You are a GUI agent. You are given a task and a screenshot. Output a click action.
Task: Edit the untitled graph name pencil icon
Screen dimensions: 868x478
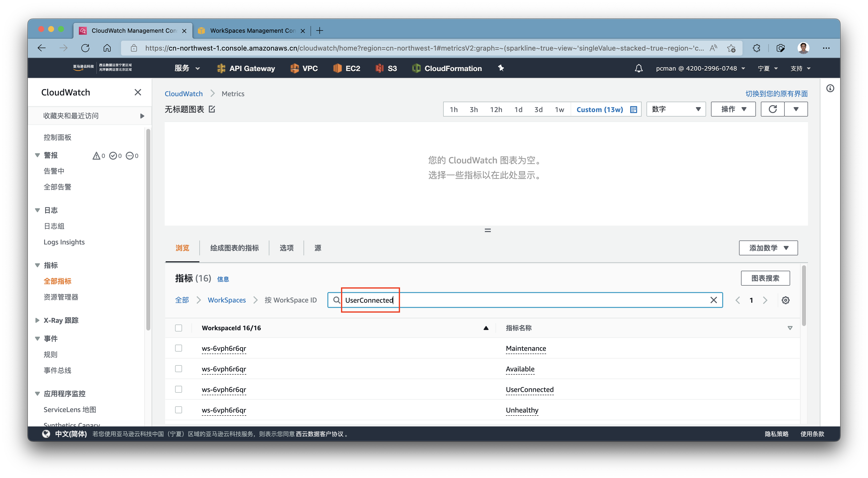point(212,109)
